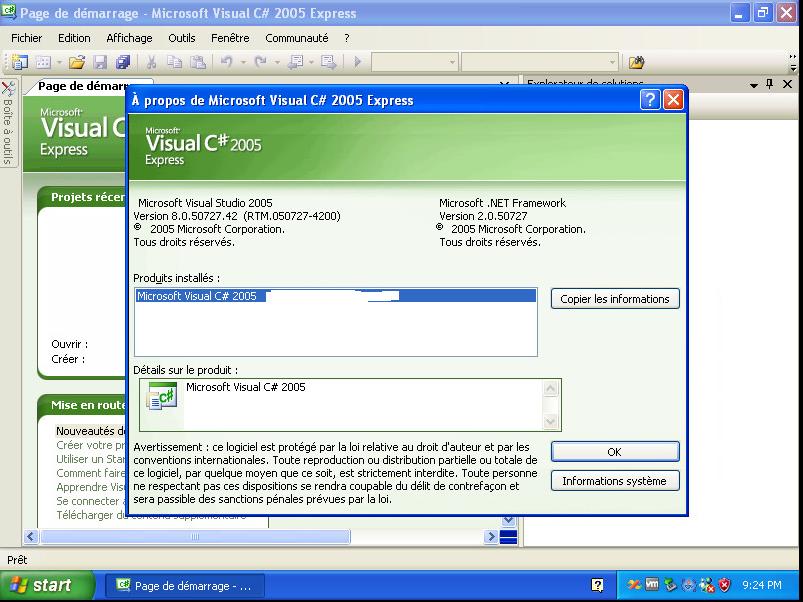Click the toolbar options overflow chevron
The height and width of the screenshot is (602, 803).
(793, 62)
